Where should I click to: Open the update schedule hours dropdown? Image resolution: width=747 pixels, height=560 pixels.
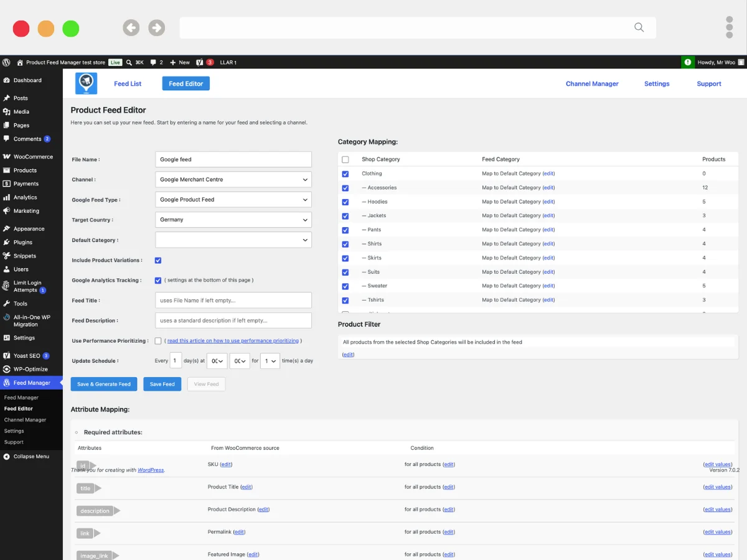click(217, 361)
